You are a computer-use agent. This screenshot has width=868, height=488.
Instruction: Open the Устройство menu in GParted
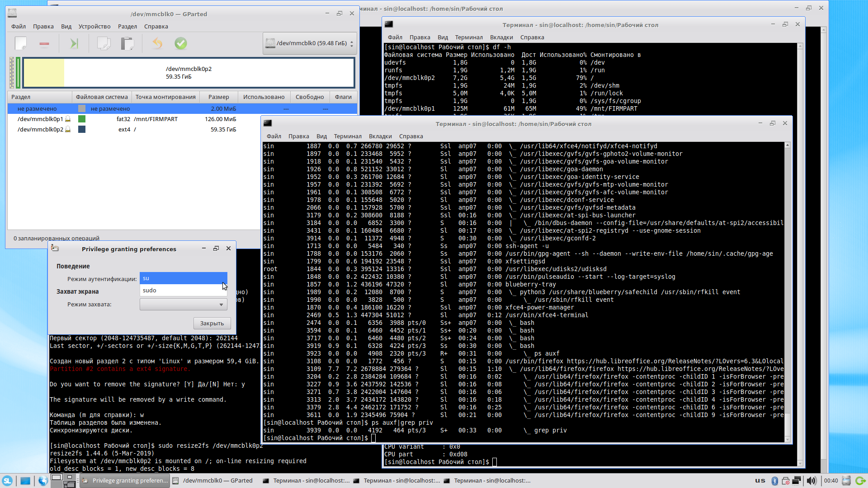[x=94, y=27]
